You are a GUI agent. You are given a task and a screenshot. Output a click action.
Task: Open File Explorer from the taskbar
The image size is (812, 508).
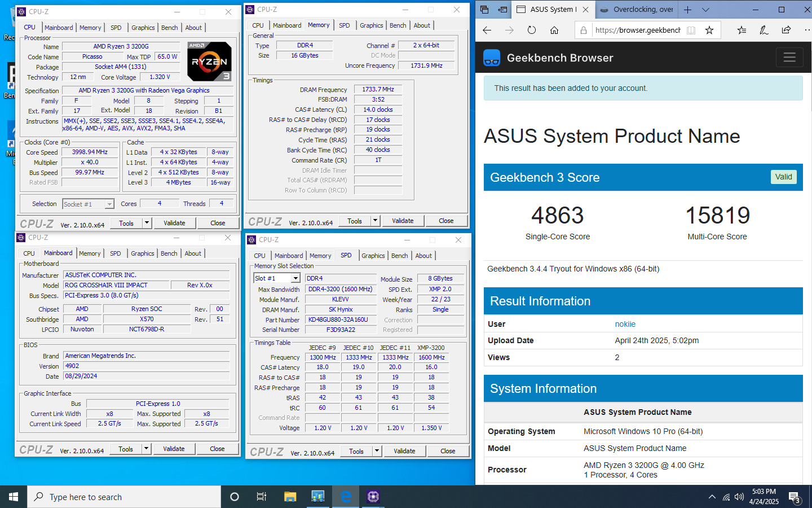click(290, 497)
